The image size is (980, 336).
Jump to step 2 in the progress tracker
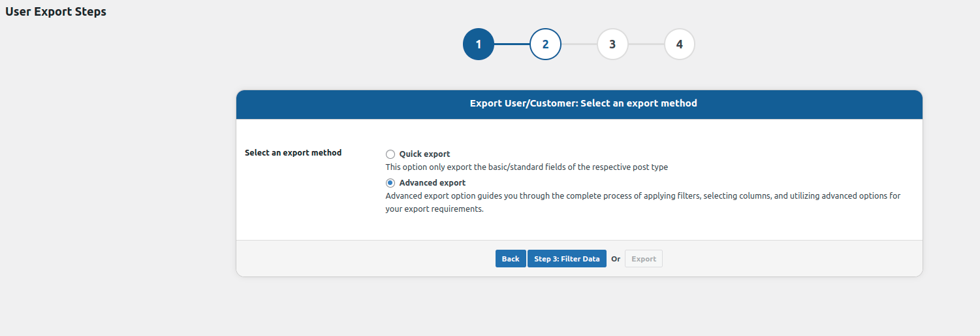tap(545, 44)
